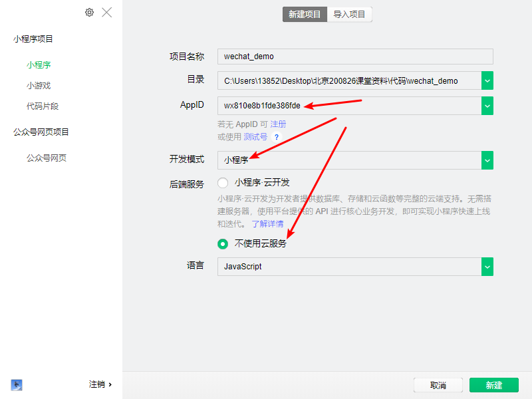Viewport: 532px width, 399px height.
Task: Switch to the 新建项目 tab
Action: [x=305, y=14]
